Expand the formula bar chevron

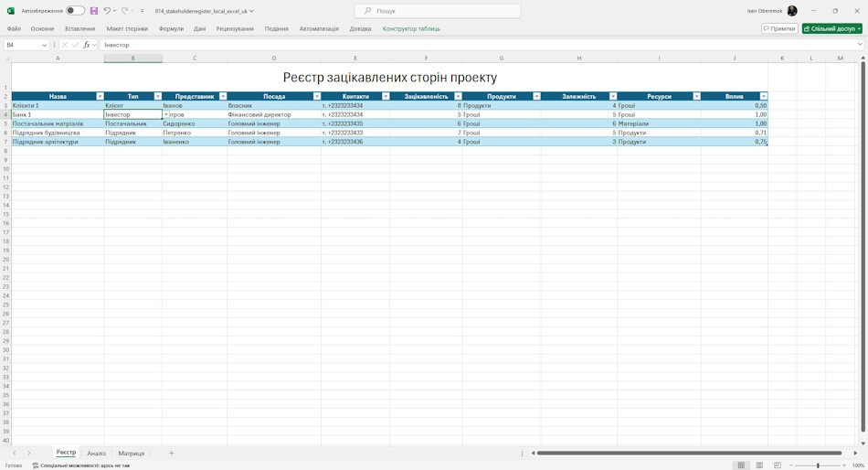[860, 45]
